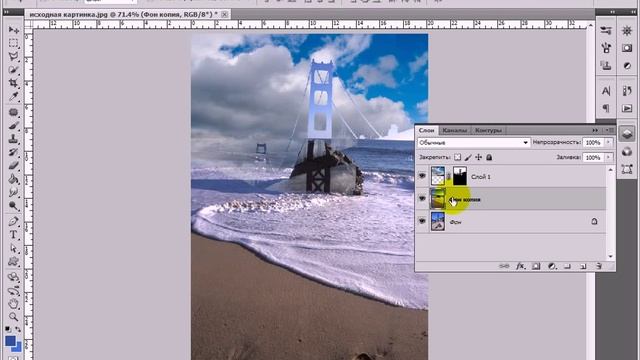Viewport: 640px width, 360px height.
Task: Select the Horizontal Type tool
Action: [13, 235]
